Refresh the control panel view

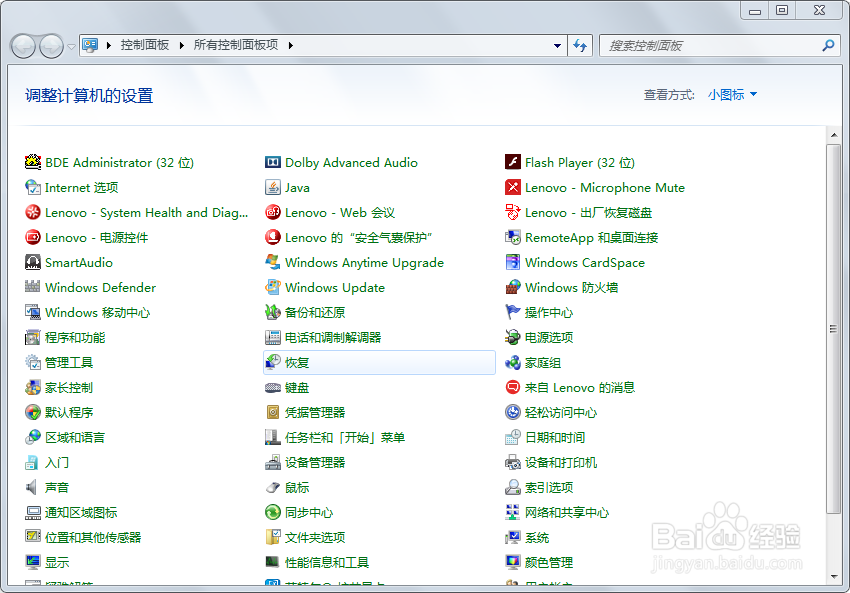[x=580, y=46]
